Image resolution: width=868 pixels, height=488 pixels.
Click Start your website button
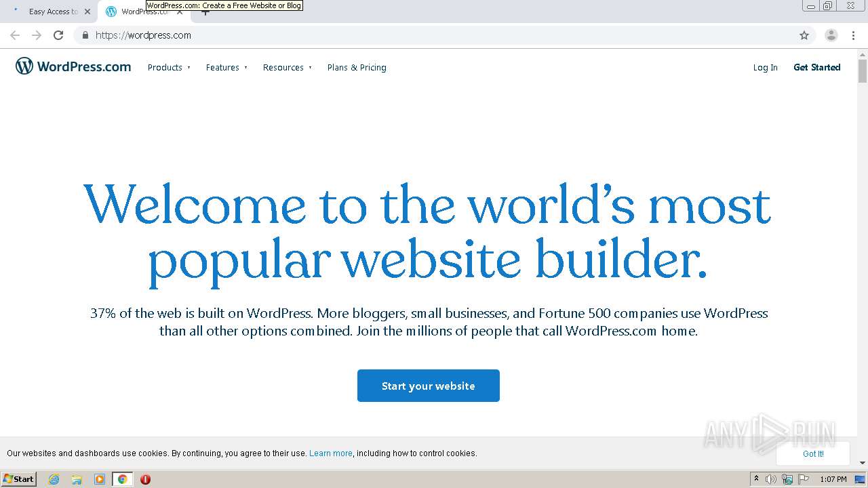[429, 386]
